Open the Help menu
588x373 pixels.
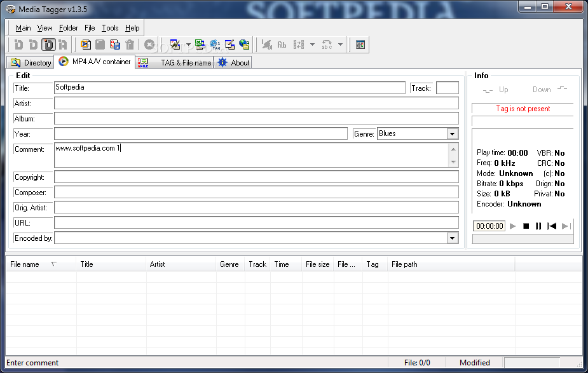(x=132, y=28)
